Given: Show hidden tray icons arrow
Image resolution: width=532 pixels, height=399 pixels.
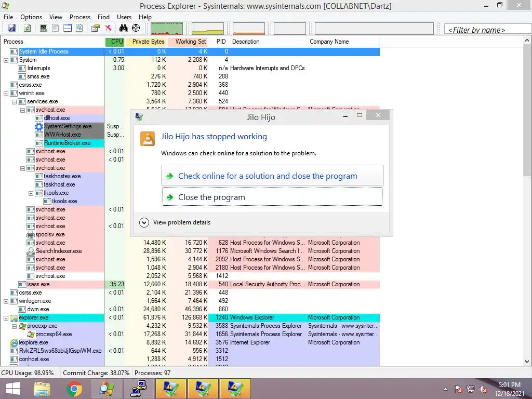Looking at the screenshot, I should point(445,390).
